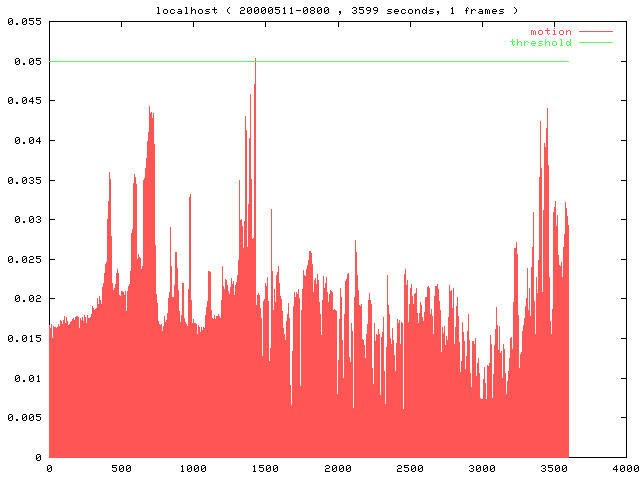Image resolution: width=640 pixels, height=480 pixels.
Task: Click the y-axis label 0.005
Action: point(21,418)
